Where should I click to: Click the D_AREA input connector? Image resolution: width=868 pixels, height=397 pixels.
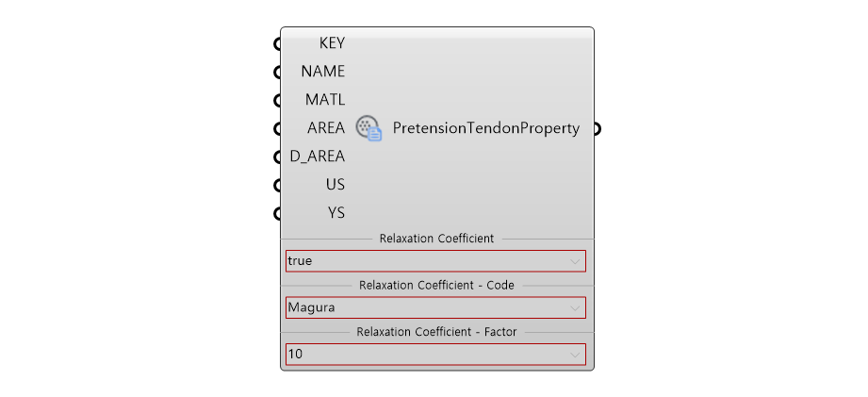pos(277,157)
